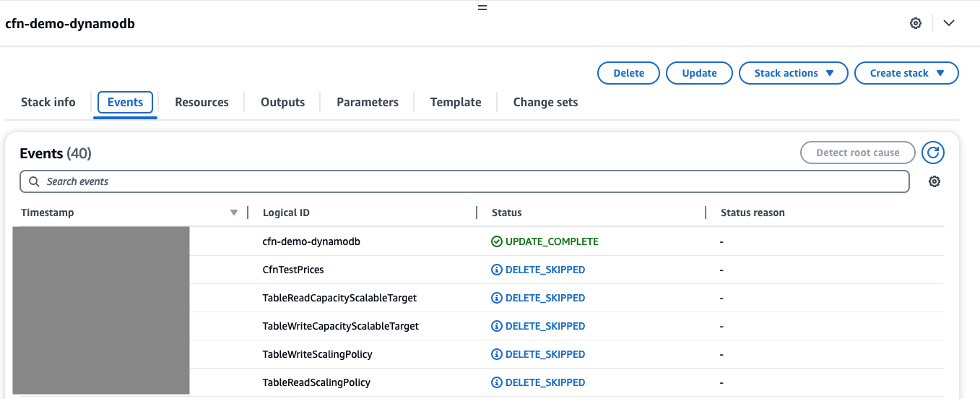View the Parameters tab
Screen dimensions: 980x399
coord(368,102)
